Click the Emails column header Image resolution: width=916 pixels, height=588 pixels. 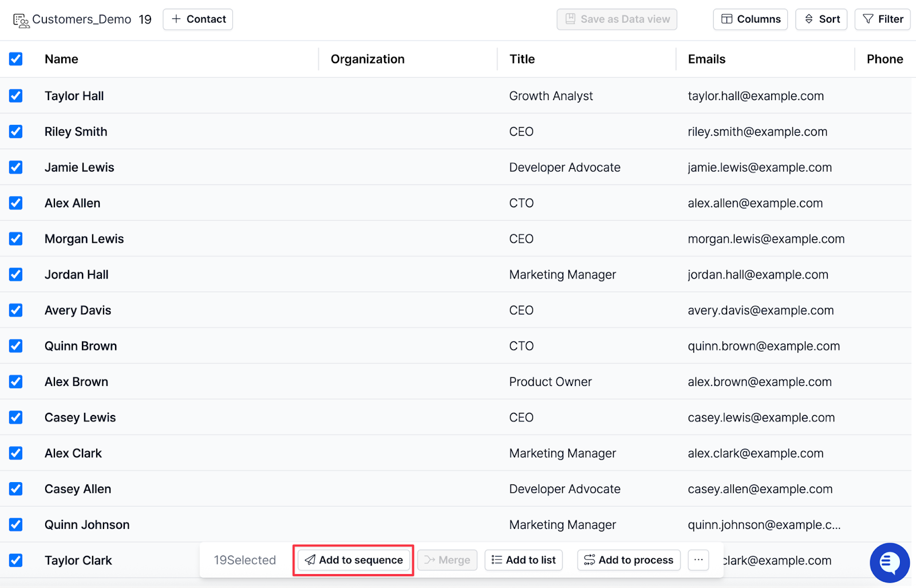point(706,59)
